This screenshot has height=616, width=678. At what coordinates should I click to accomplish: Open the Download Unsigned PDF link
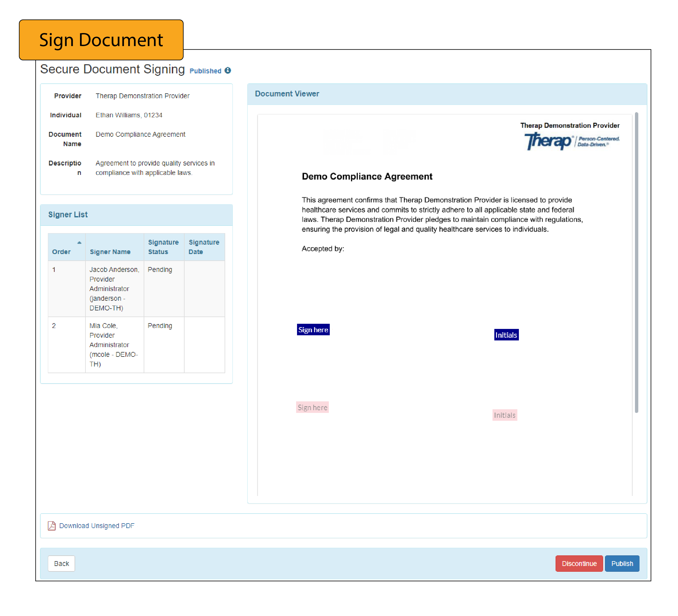[96, 525]
